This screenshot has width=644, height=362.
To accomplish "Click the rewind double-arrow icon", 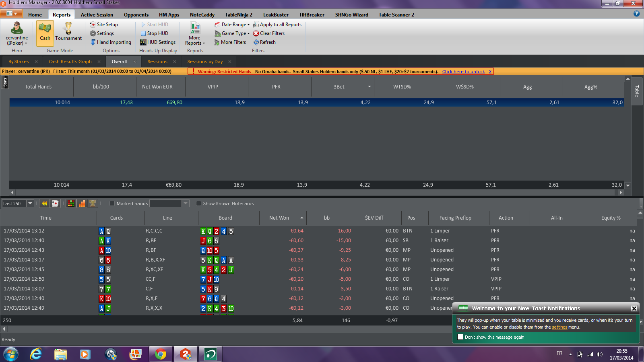I will click(x=44, y=204).
